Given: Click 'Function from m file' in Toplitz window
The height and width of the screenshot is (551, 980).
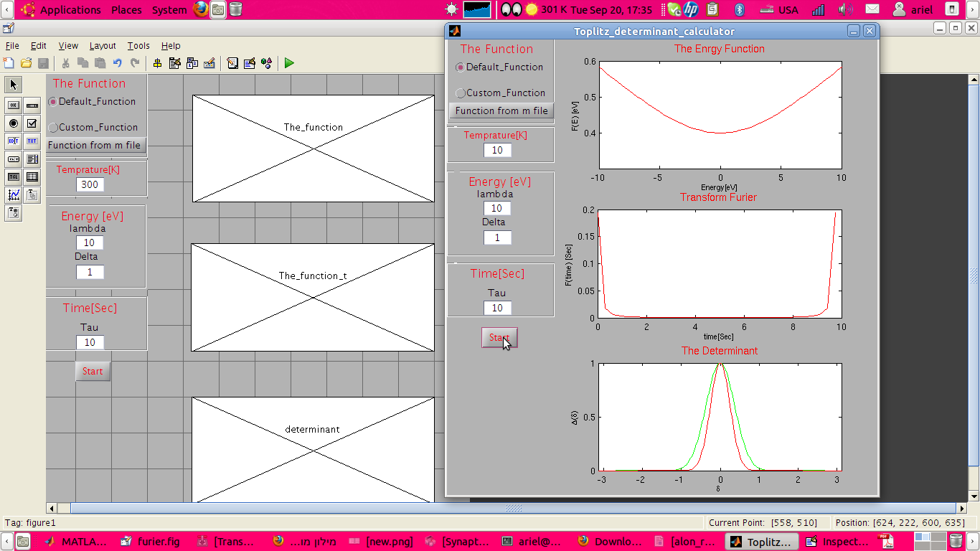Looking at the screenshot, I should pos(501,110).
